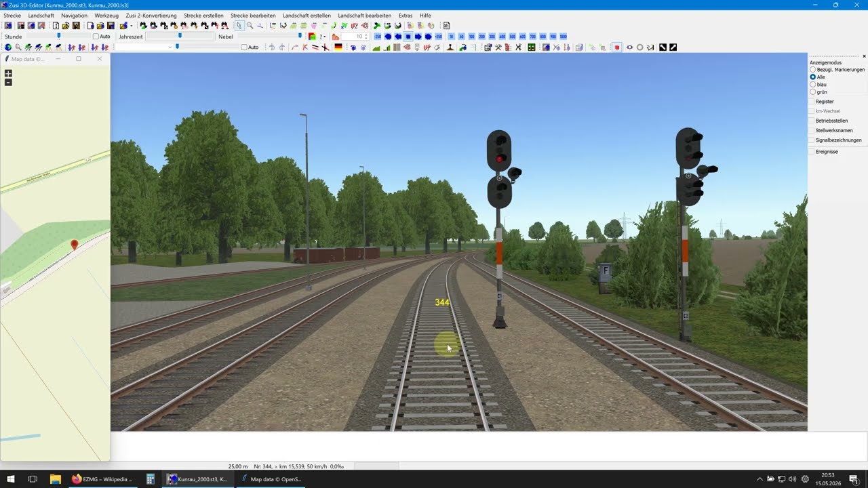The height and width of the screenshot is (488, 868).
Task: Click the distance 500 step button
Action: point(512,37)
